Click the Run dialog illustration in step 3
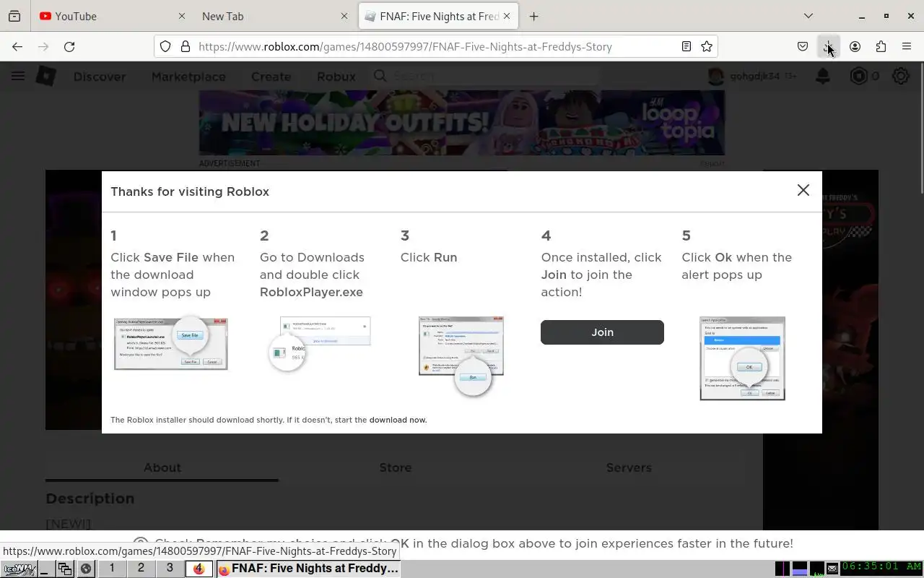 tap(461, 355)
